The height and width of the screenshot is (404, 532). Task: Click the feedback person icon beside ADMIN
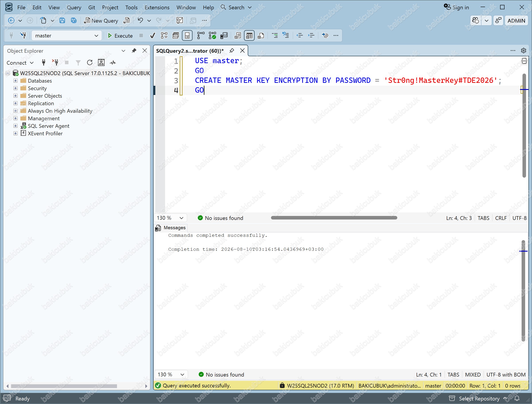click(x=498, y=20)
